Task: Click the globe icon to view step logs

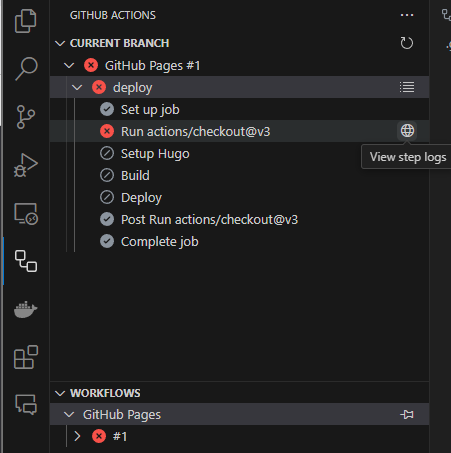Action: point(407,131)
